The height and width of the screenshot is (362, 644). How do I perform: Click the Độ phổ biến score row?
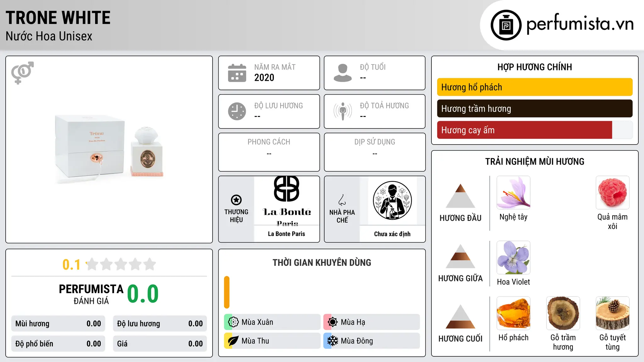pos(58,344)
